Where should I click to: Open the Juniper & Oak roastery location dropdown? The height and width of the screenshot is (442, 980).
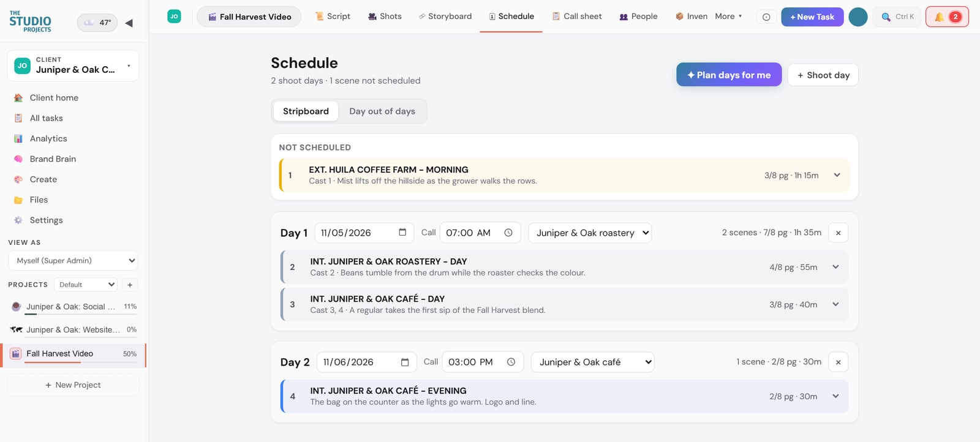tap(590, 233)
